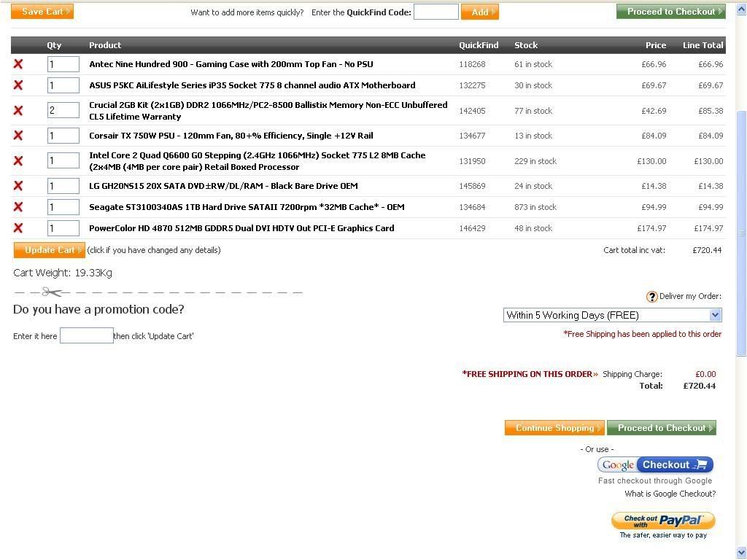This screenshot has height=560, width=747.
Task: Click the Stock column header
Action: click(x=526, y=45)
